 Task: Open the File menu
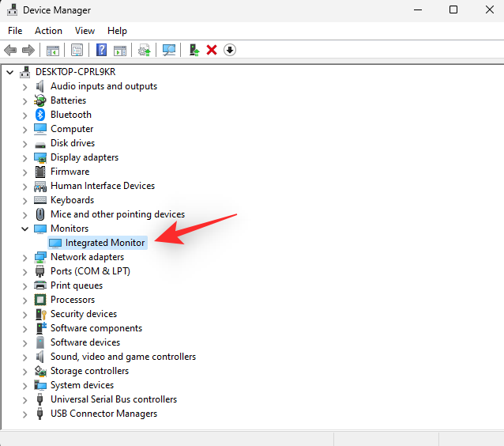tap(15, 31)
